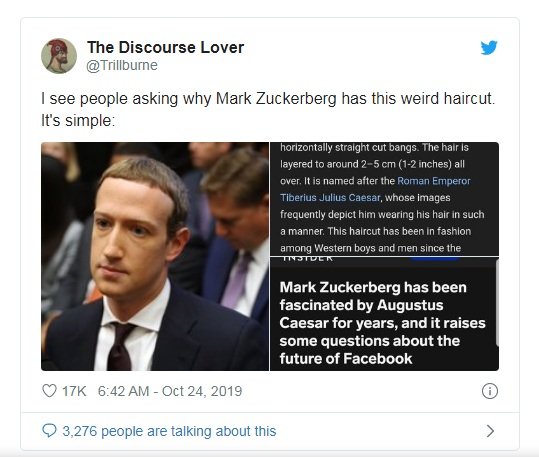Open The Discourse Lover display name

click(165, 47)
